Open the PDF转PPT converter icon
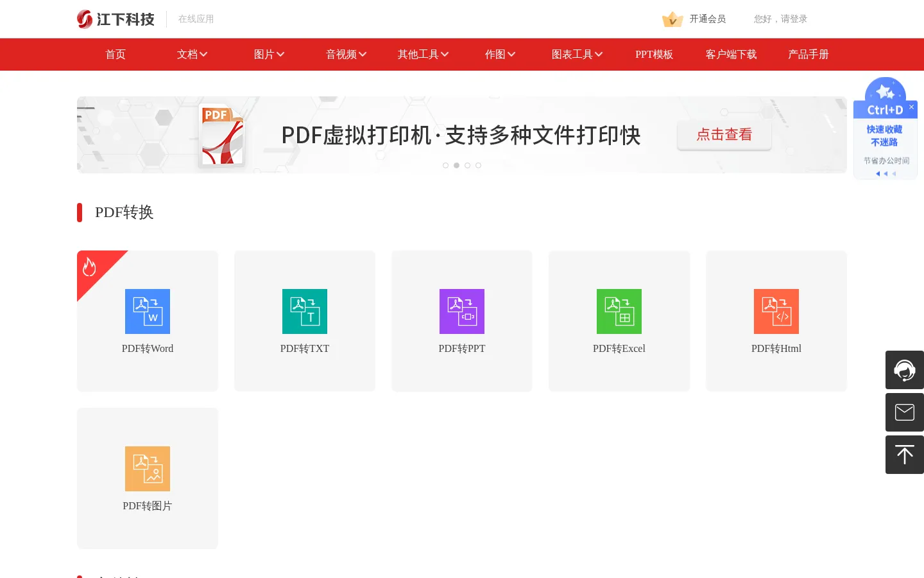 tap(462, 311)
